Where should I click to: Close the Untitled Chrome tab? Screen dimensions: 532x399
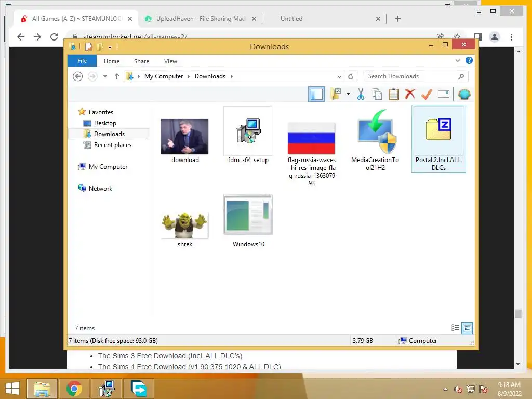tap(378, 19)
